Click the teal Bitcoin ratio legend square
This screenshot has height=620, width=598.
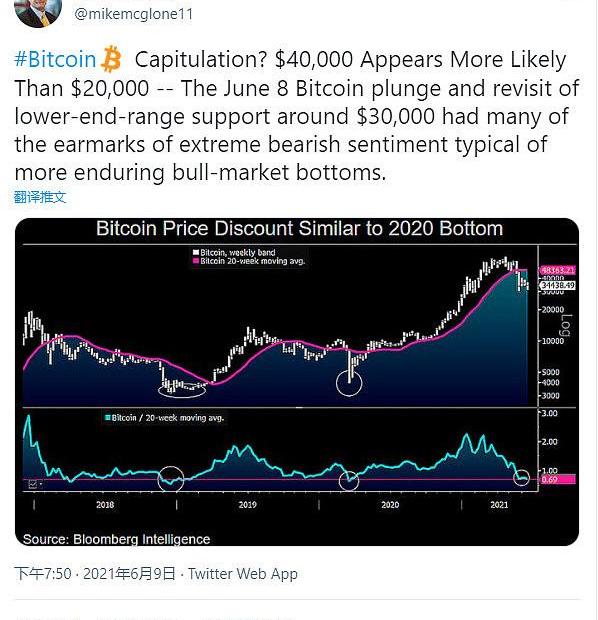click(107, 418)
